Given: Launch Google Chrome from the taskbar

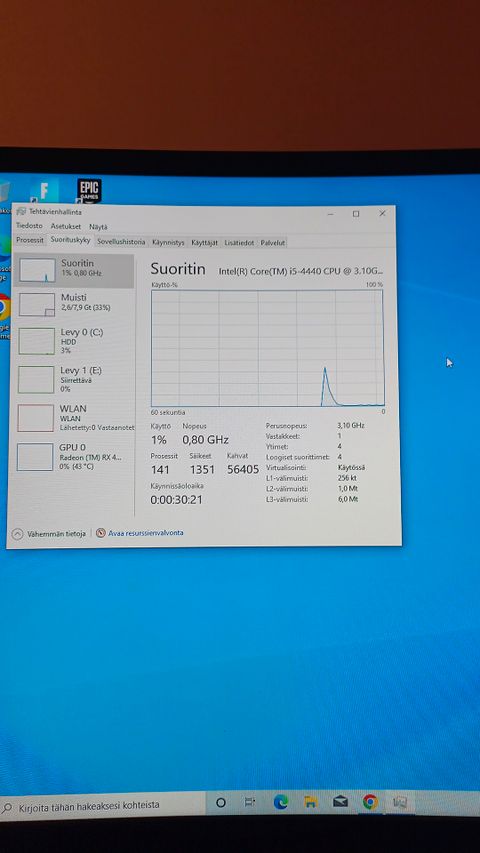Looking at the screenshot, I should coord(370,802).
